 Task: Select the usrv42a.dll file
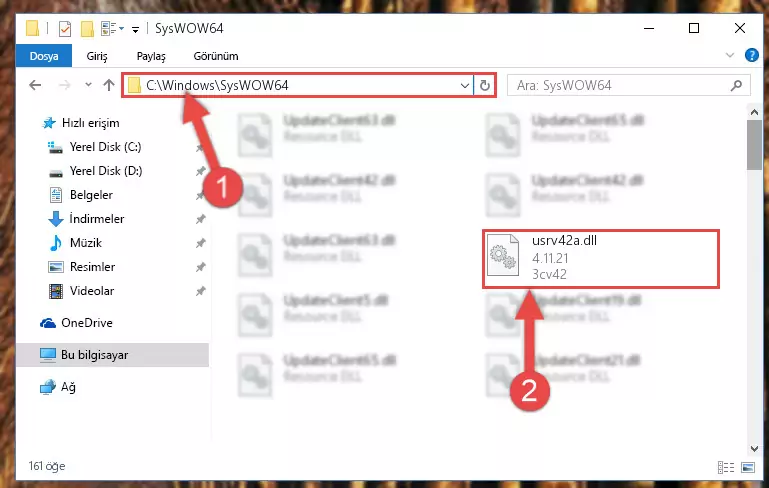[601, 258]
